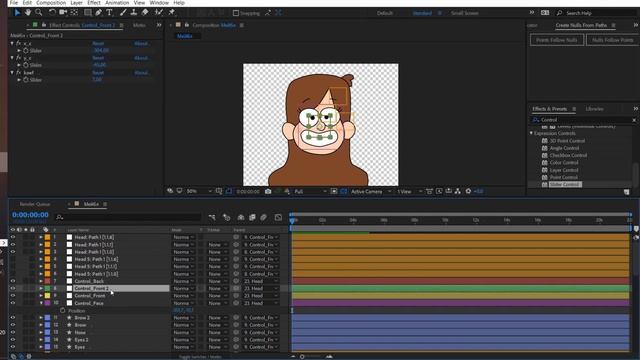Toggle visibility of Control_Front 2 layer

(13, 289)
